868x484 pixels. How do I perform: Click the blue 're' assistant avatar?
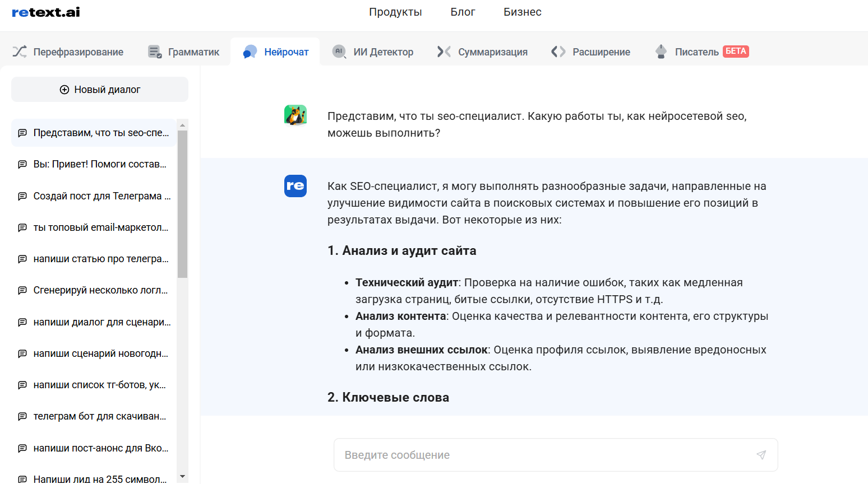(296, 186)
